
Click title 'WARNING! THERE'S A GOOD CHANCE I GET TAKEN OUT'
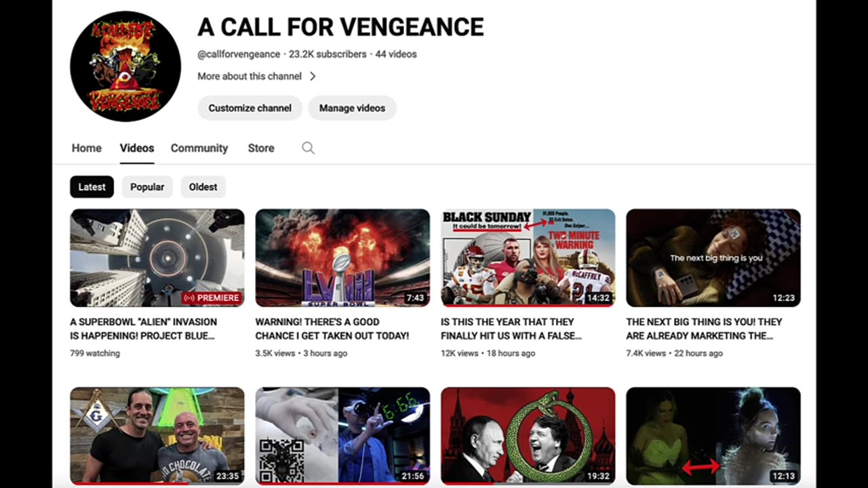[x=332, y=329]
